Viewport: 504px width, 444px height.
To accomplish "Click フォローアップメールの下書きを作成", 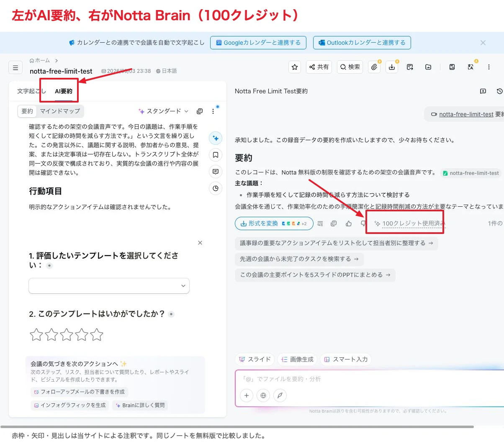I will pos(79,392).
